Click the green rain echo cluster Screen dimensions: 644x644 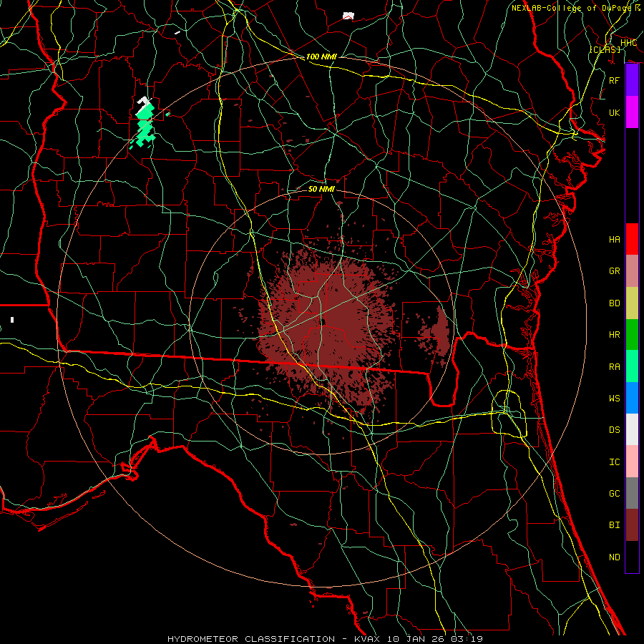click(145, 125)
